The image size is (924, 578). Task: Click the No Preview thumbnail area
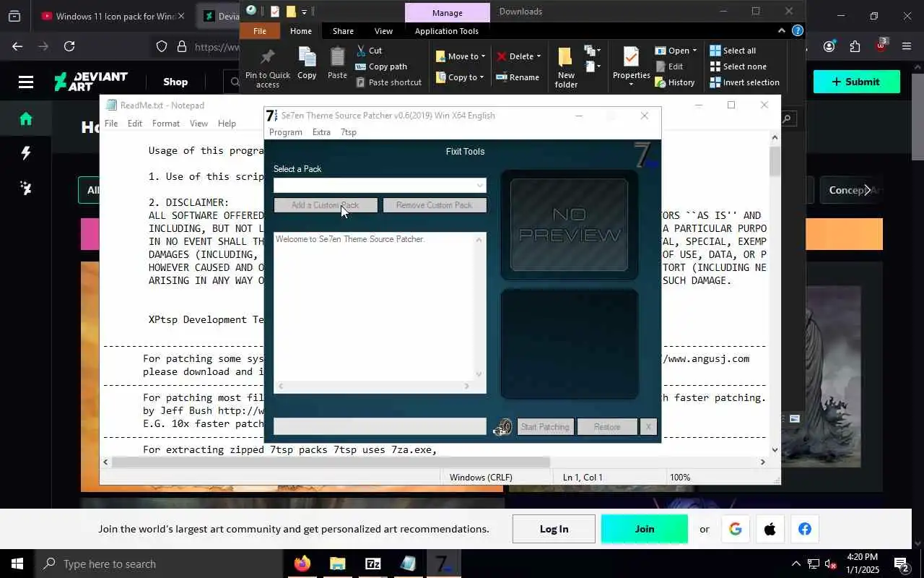[x=570, y=225]
